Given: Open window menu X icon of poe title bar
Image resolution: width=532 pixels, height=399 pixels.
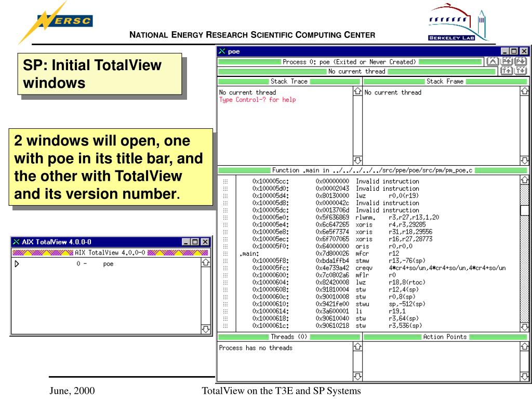Looking at the screenshot, I should point(222,51).
